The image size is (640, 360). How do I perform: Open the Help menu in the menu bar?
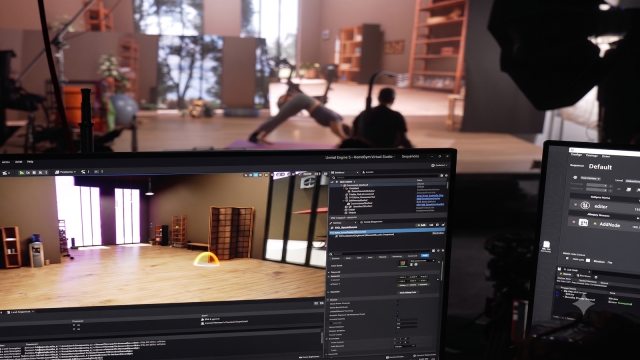(30, 162)
